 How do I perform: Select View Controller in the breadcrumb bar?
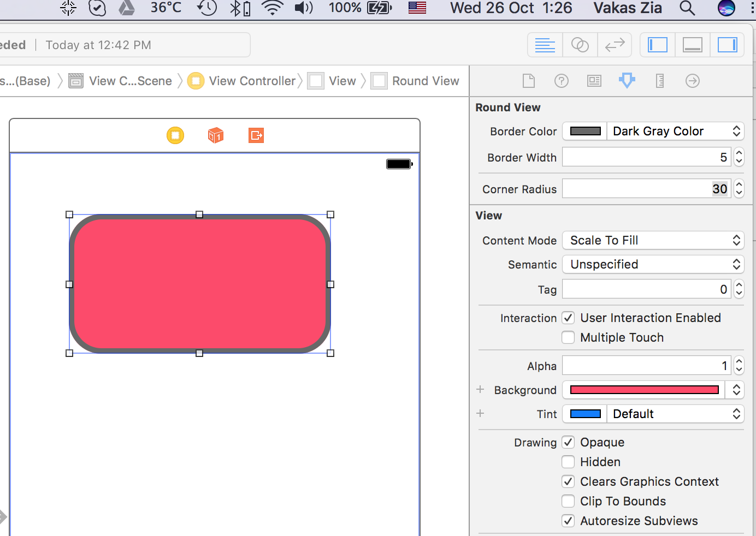click(x=252, y=81)
